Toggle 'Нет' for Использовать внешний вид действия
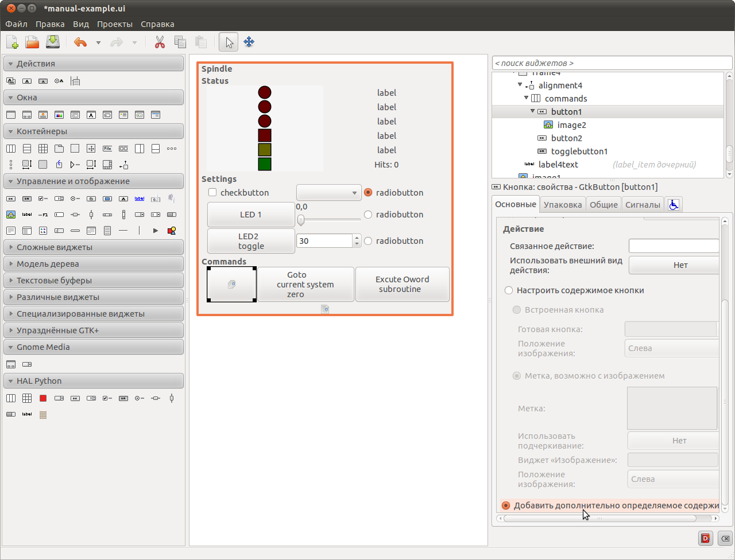Viewport: 735px width, 560px height. pos(674,265)
